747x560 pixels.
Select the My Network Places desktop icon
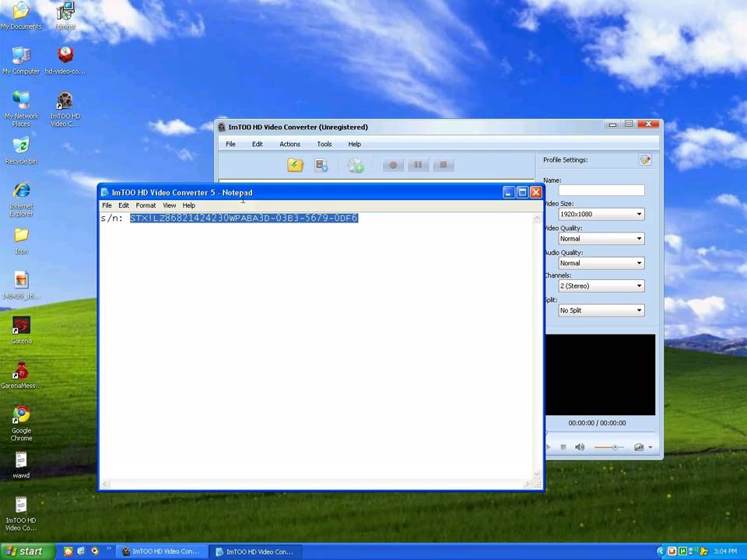pyautogui.click(x=21, y=109)
